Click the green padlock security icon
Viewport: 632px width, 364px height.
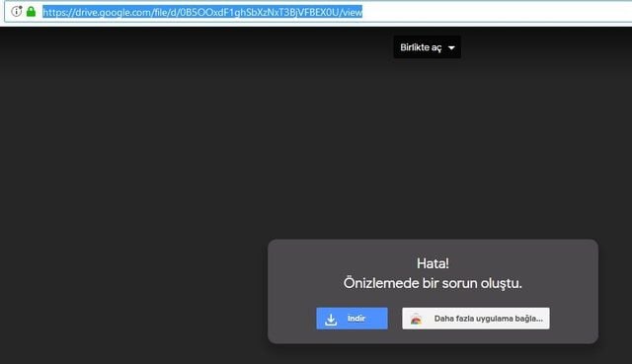[31, 12]
